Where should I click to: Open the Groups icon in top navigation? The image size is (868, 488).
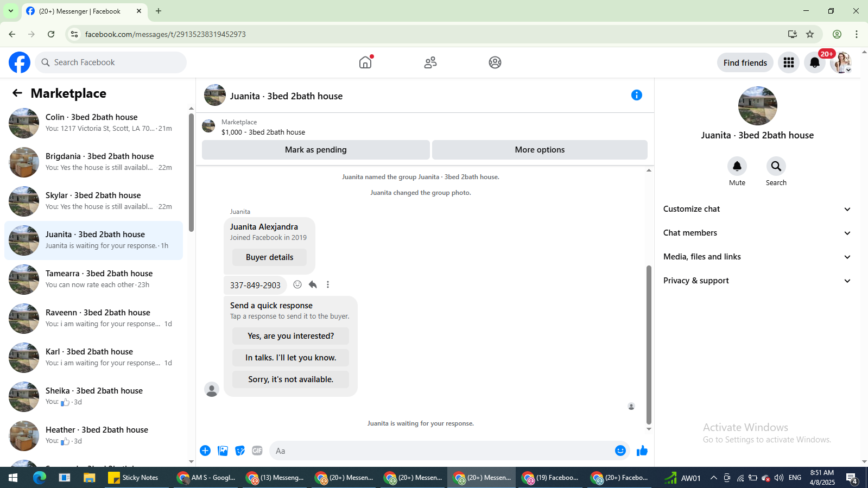495,62
